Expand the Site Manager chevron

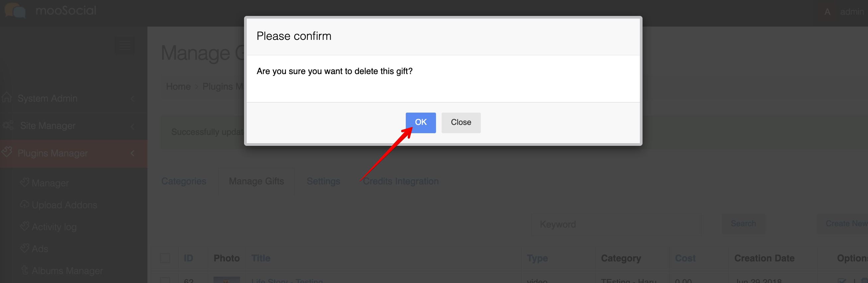pyautogui.click(x=132, y=126)
